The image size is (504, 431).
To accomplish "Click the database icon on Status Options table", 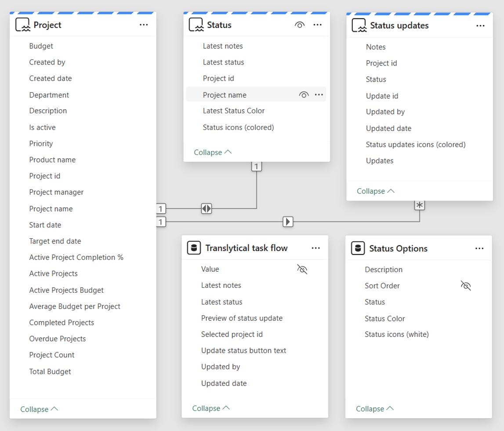I will (358, 248).
